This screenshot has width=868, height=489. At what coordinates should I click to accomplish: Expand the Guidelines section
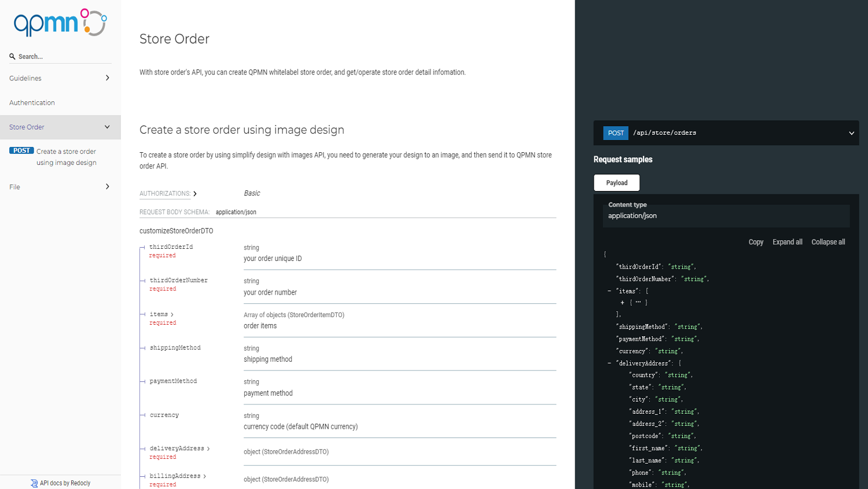point(108,78)
